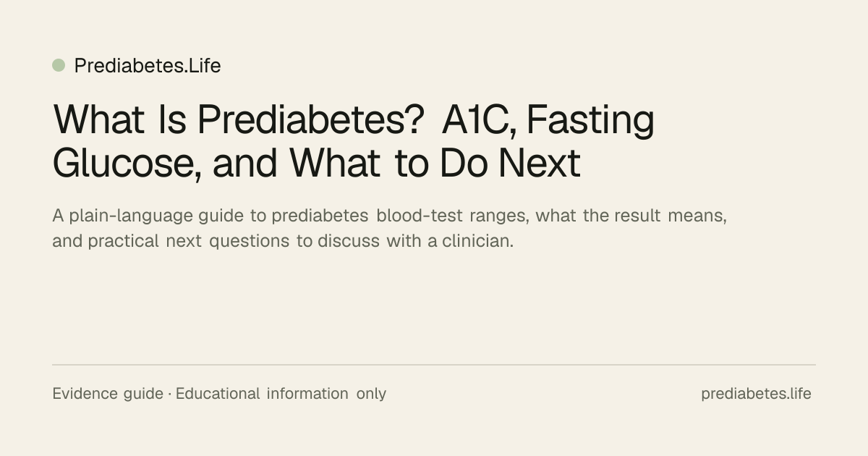Image resolution: width=868 pixels, height=456 pixels.
Task: Open the "Evidence guide" footer label
Action: [108, 394]
